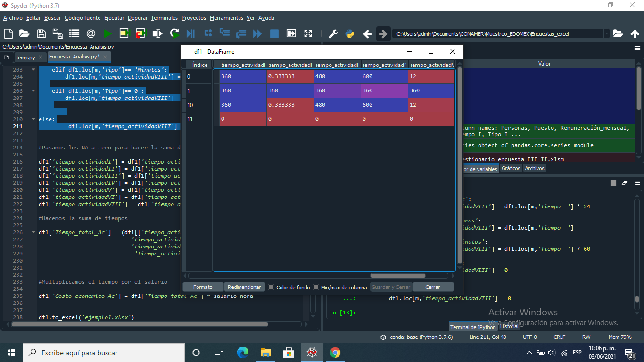Screen dimensions: 644x362
Task: Run current cell and advance icon
Action: click(x=141, y=33)
